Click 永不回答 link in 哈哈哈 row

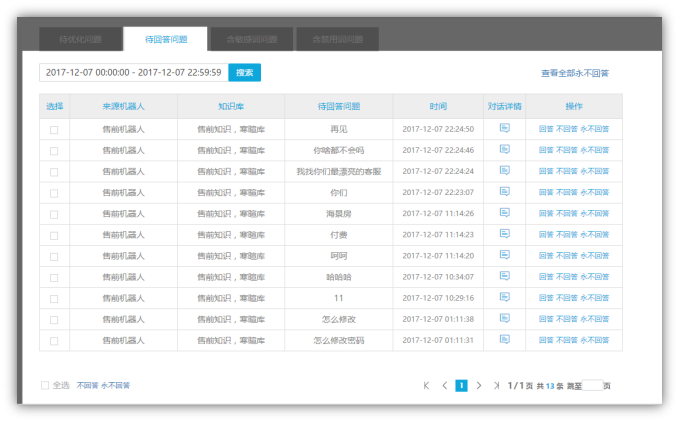595,276
